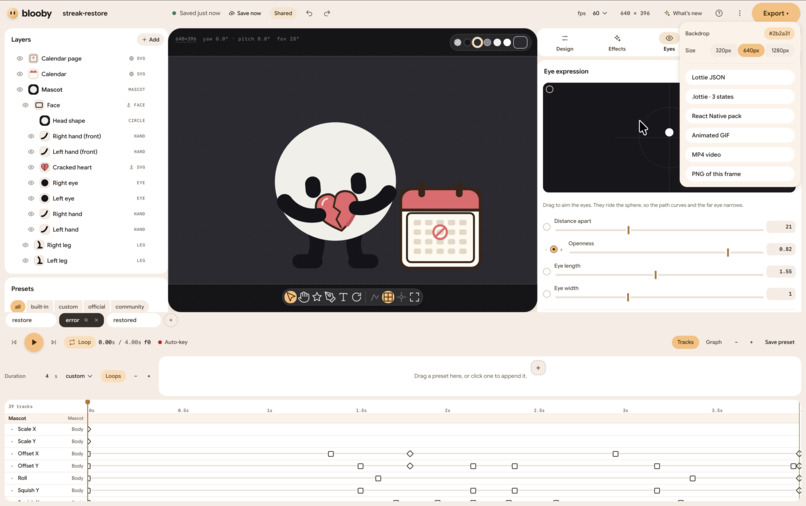Switch to the Design tab
The height and width of the screenshot is (506, 806).
tap(564, 43)
